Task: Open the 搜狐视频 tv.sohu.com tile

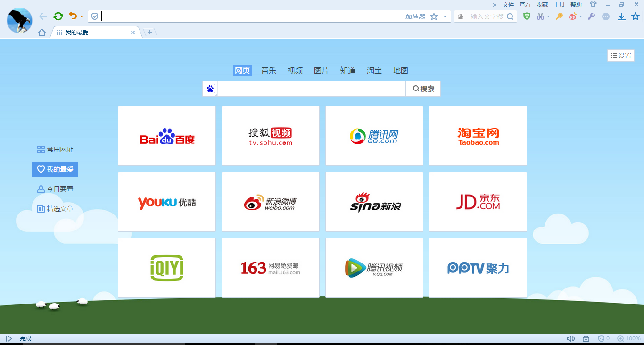Action: click(x=271, y=136)
